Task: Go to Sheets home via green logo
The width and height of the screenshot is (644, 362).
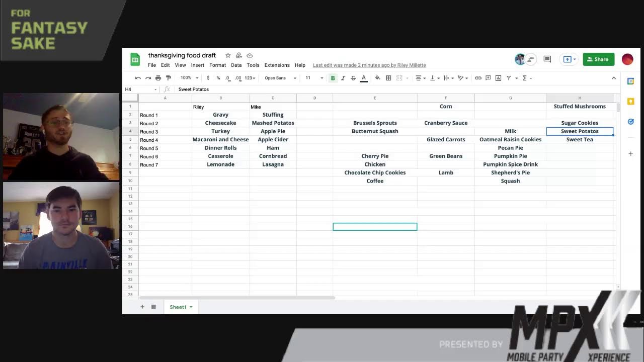Action: [135, 59]
